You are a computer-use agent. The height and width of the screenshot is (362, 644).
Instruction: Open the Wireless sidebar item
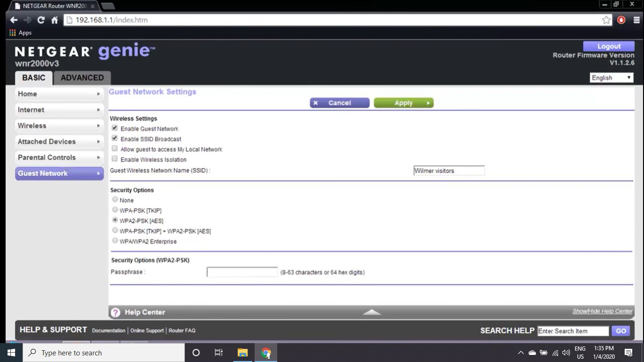tap(59, 126)
